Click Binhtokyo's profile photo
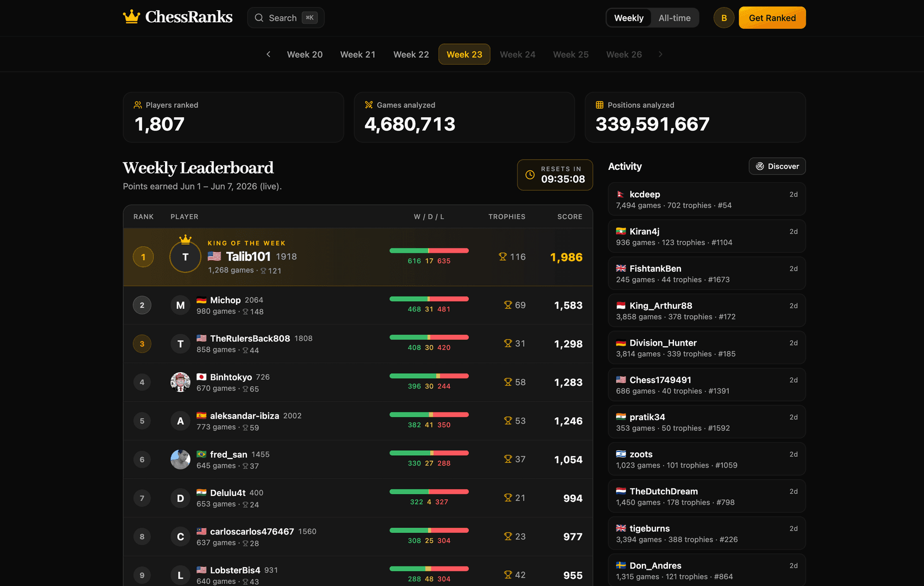924x586 pixels. click(181, 383)
